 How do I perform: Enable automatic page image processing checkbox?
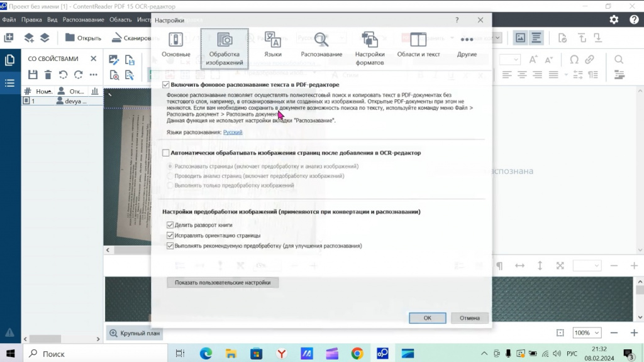pos(165,153)
